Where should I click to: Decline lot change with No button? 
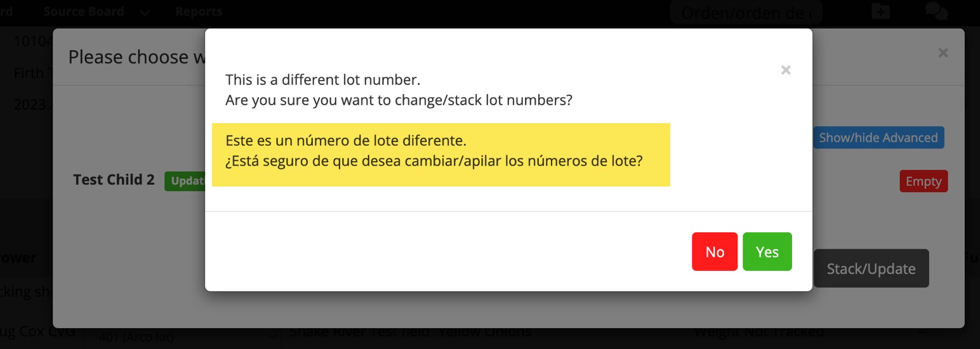(x=715, y=252)
